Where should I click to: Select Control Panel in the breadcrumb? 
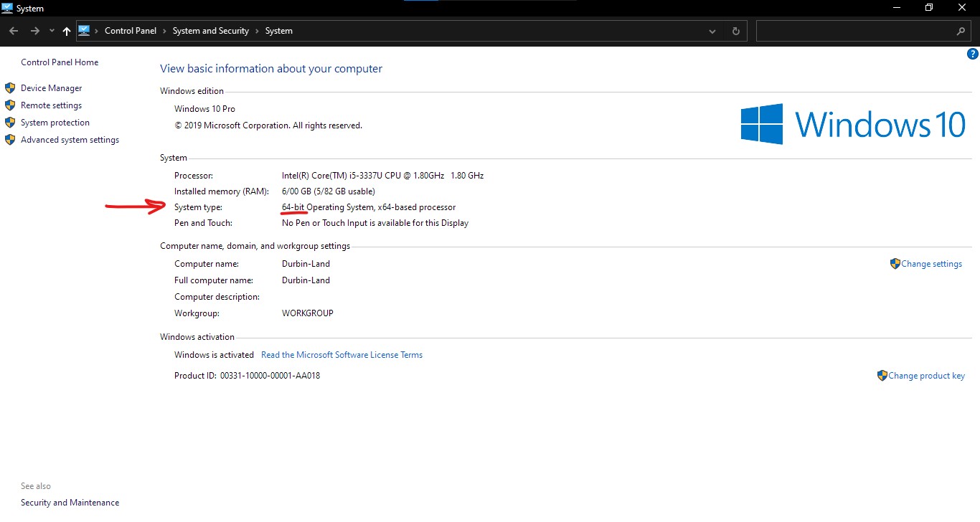click(131, 31)
